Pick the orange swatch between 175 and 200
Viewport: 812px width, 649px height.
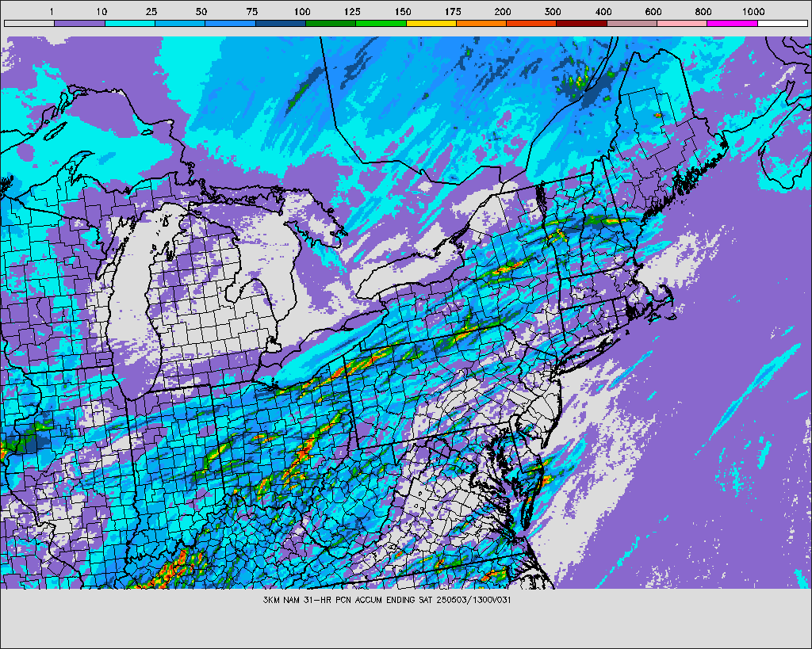(x=481, y=23)
